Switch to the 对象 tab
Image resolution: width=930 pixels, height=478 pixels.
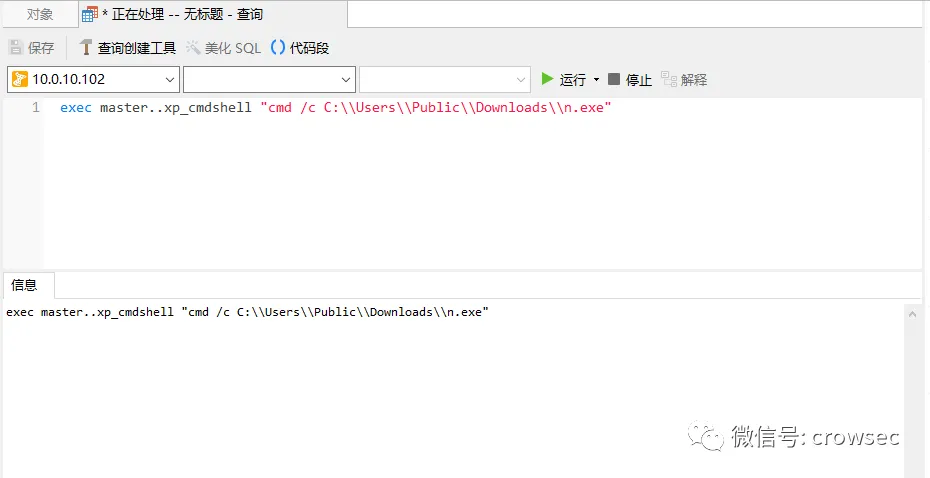tap(40, 14)
